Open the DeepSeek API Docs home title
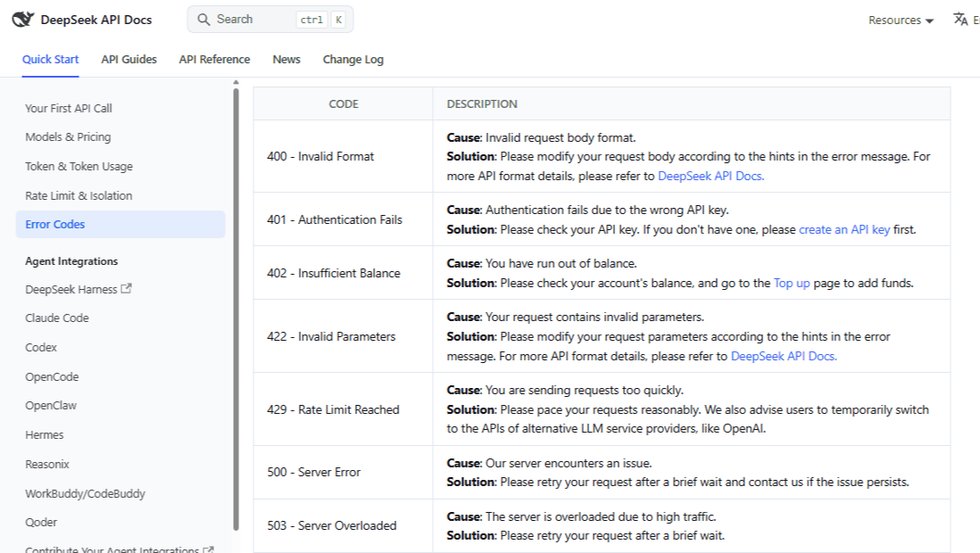 [96, 20]
